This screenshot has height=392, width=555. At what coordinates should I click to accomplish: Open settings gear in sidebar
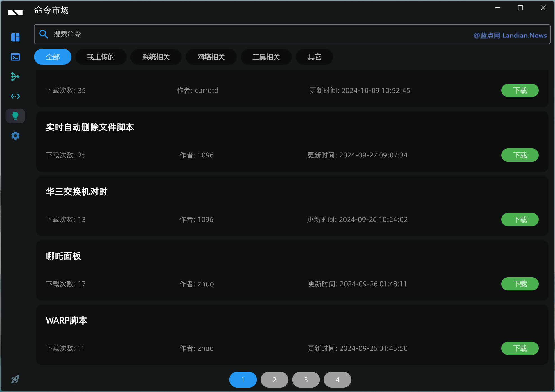click(15, 136)
